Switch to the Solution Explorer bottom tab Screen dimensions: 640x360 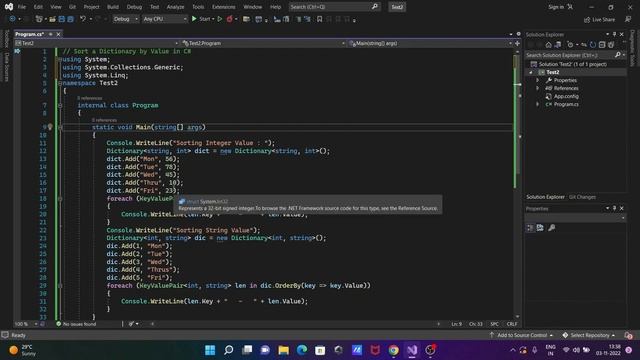pyautogui.click(x=545, y=197)
